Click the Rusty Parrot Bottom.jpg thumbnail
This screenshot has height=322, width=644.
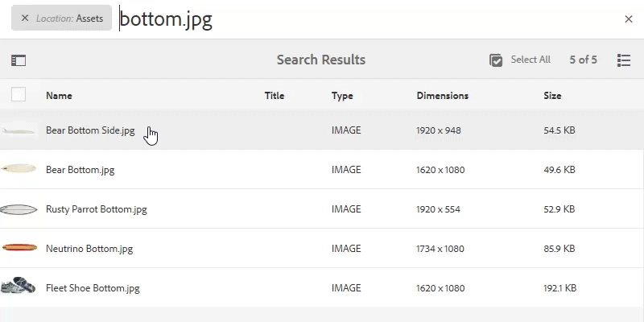click(x=19, y=209)
